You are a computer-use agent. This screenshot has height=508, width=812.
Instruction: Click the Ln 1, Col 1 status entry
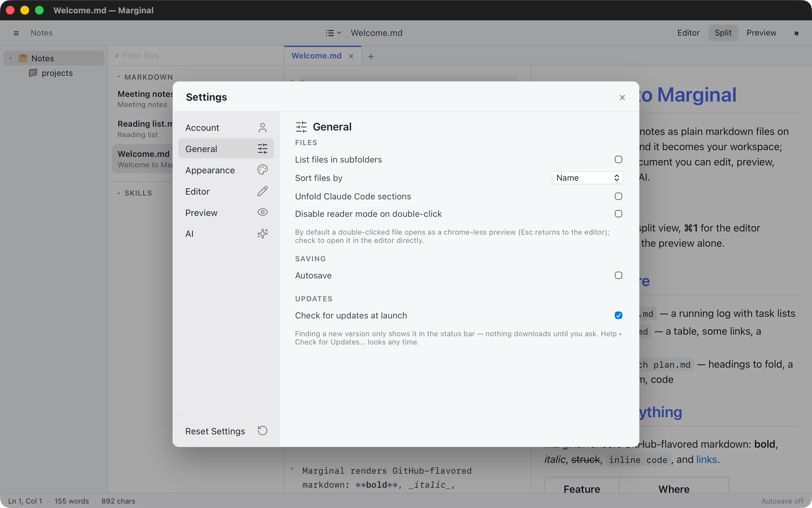(25, 501)
